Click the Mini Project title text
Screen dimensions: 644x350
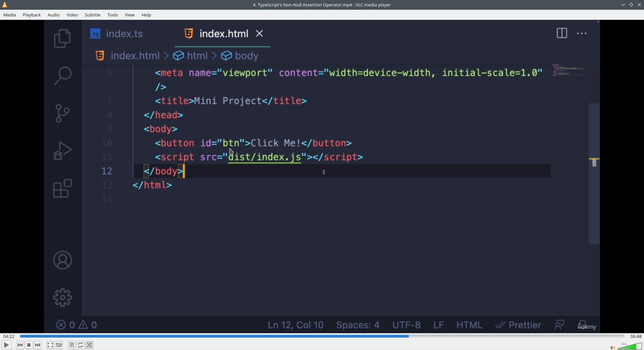tap(228, 101)
